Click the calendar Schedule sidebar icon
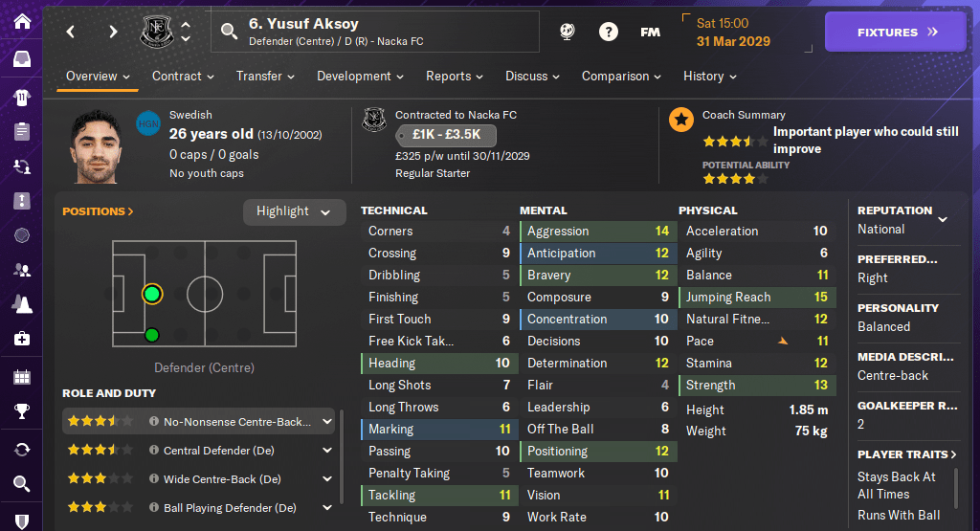 [21, 376]
